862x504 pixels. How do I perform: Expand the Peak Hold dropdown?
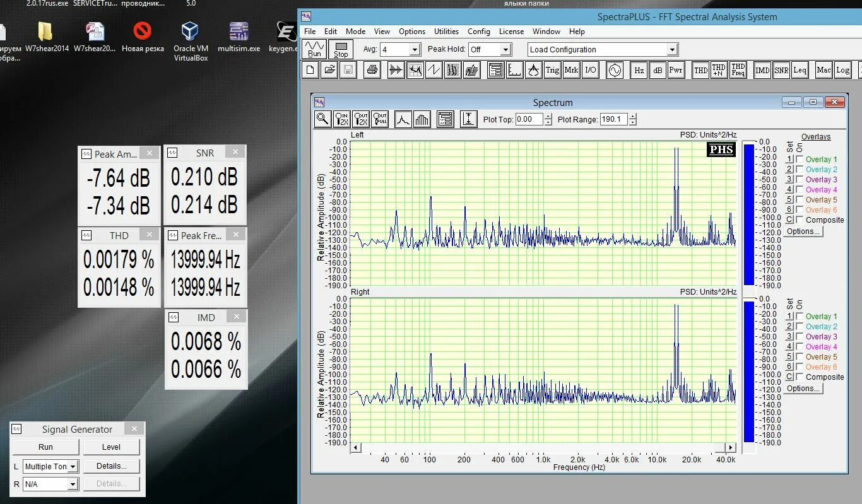pos(505,49)
